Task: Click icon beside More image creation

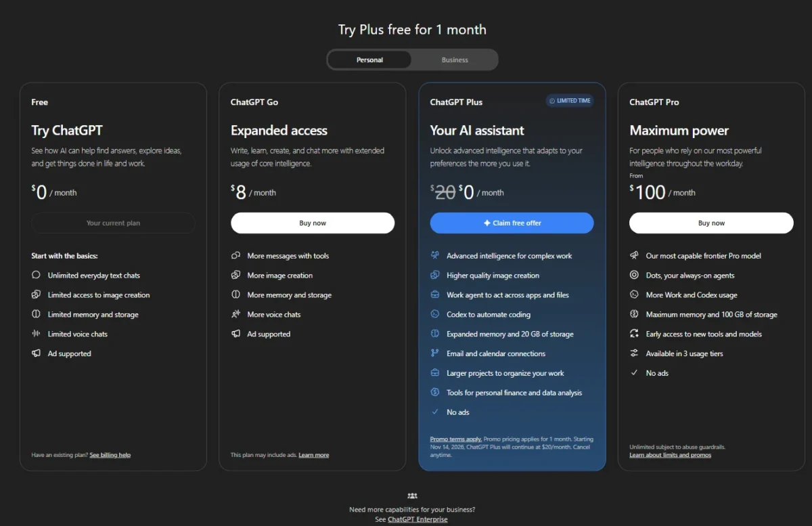Action: tap(235, 276)
